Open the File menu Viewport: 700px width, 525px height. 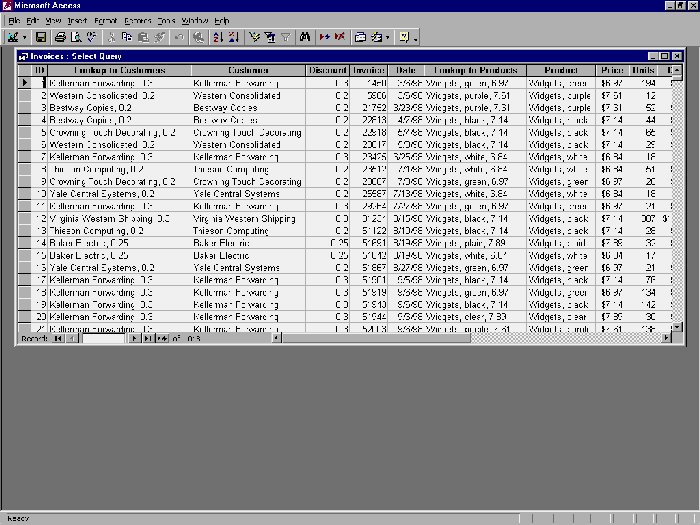tap(14, 20)
